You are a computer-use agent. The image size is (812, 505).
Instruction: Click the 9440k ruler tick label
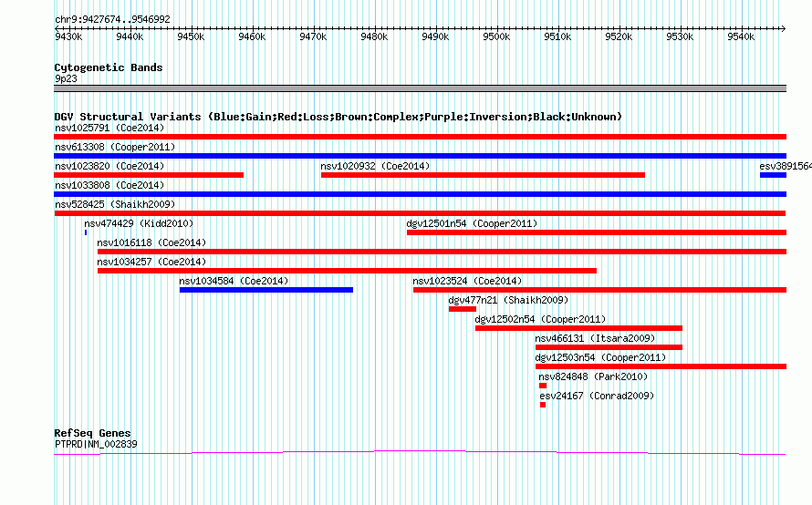[x=130, y=36]
